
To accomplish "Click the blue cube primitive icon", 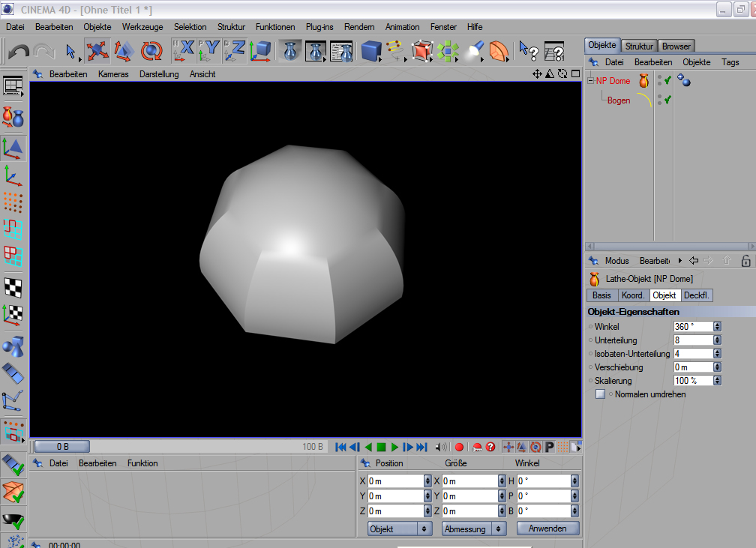I will tap(370, 51).
